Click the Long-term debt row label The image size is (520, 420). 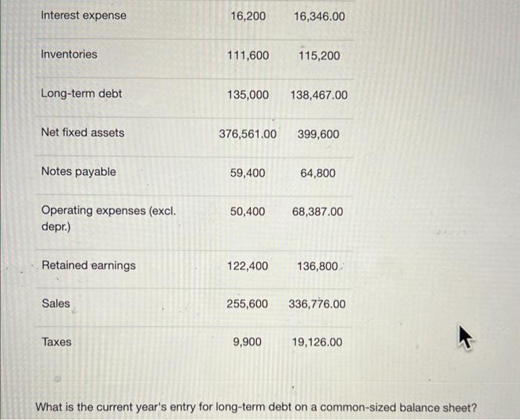point(81,93)
